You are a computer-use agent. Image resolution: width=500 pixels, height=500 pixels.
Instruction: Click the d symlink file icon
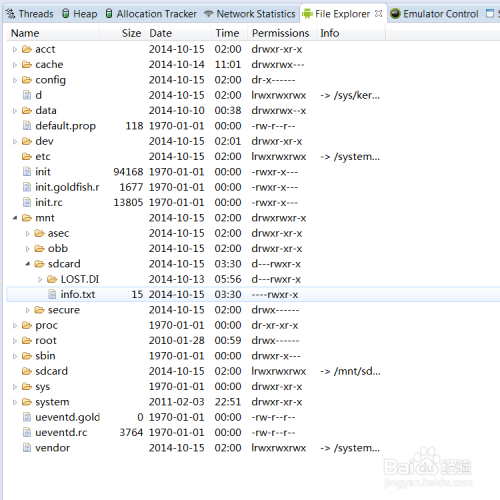point(27,95)
